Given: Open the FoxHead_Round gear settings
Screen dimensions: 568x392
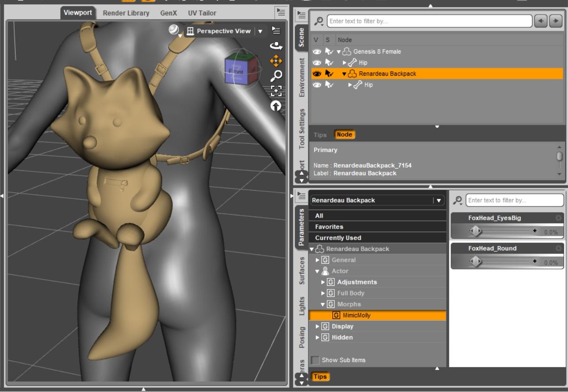Looking at the screenshot, I should pos(559,249).
